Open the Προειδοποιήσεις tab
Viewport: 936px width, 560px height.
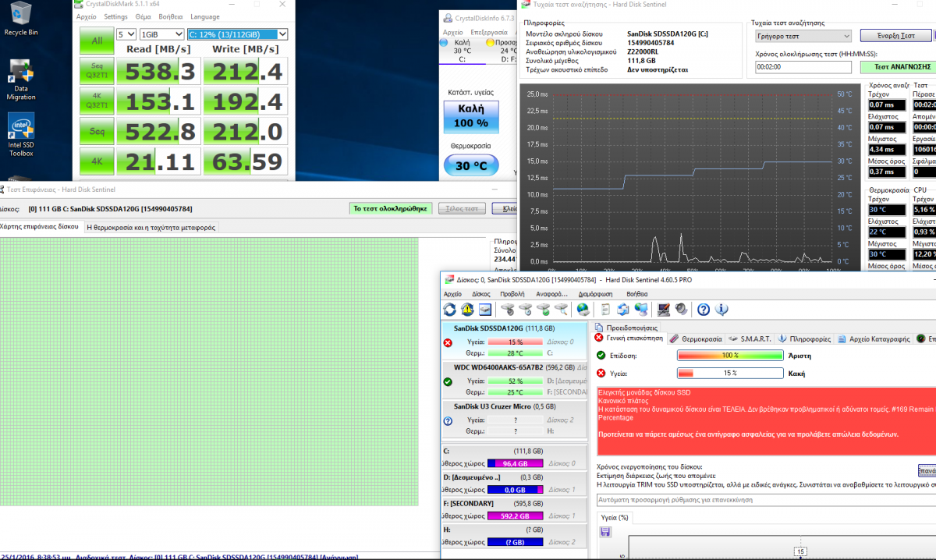626,328
